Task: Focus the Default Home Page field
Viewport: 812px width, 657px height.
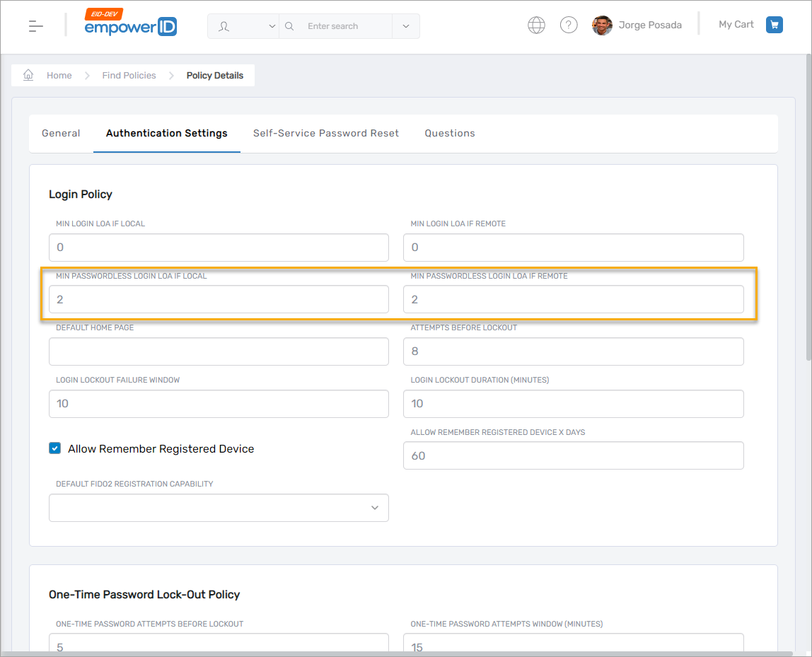Action: (x=219, y=351)
